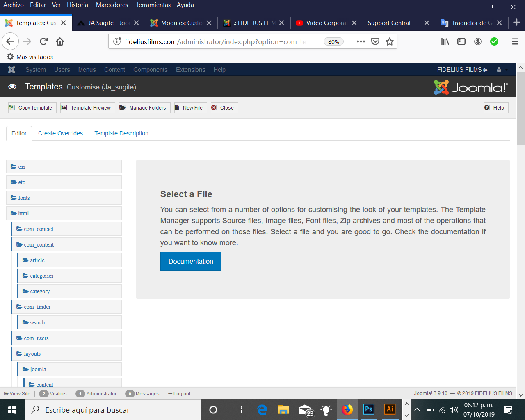Open the Firefox hamburger menu
Screen dimensions: 525x420
(x=515, y=41)
